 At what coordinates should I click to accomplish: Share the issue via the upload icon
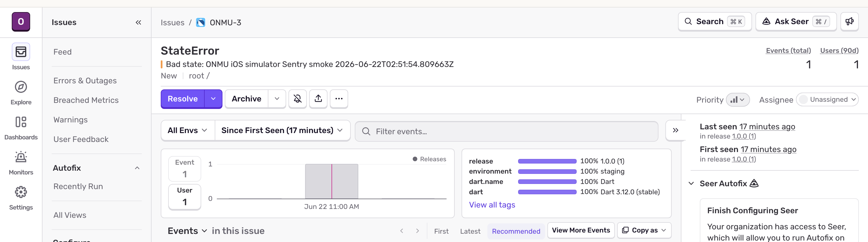(x=318, y=99)
